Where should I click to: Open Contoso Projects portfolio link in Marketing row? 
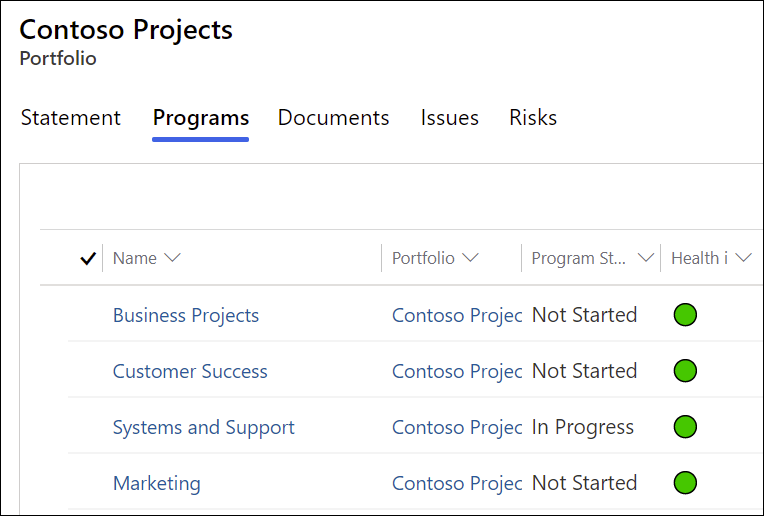tap(457, 483)
